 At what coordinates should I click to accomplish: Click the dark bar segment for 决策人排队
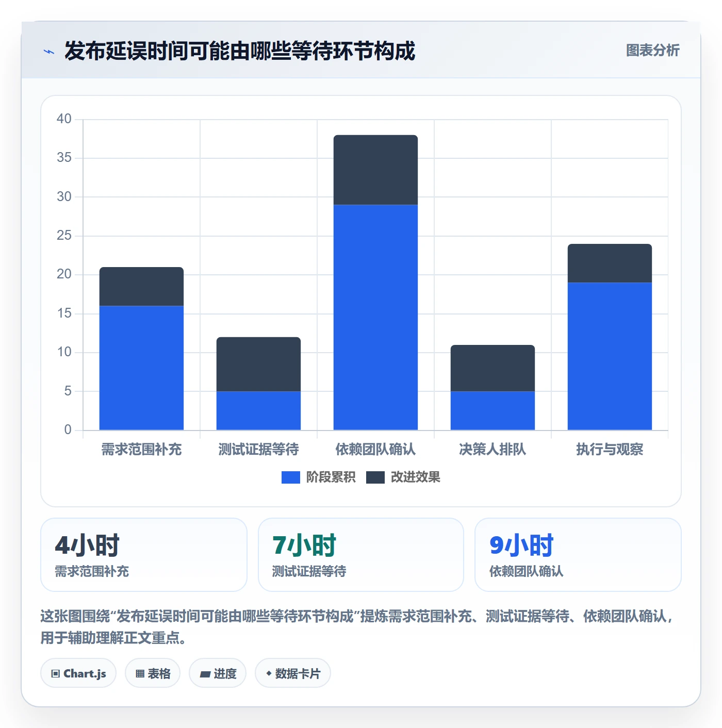pyautogui.click(x=493, y=368)
